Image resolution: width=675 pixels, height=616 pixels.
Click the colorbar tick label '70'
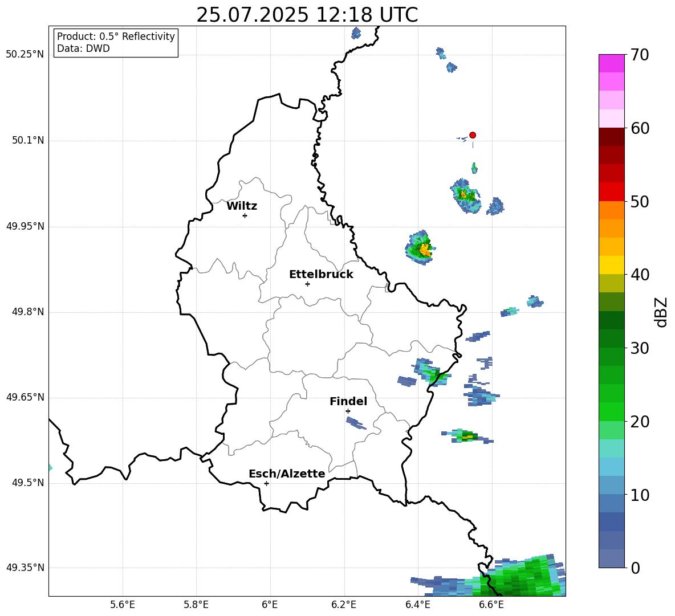639,55
